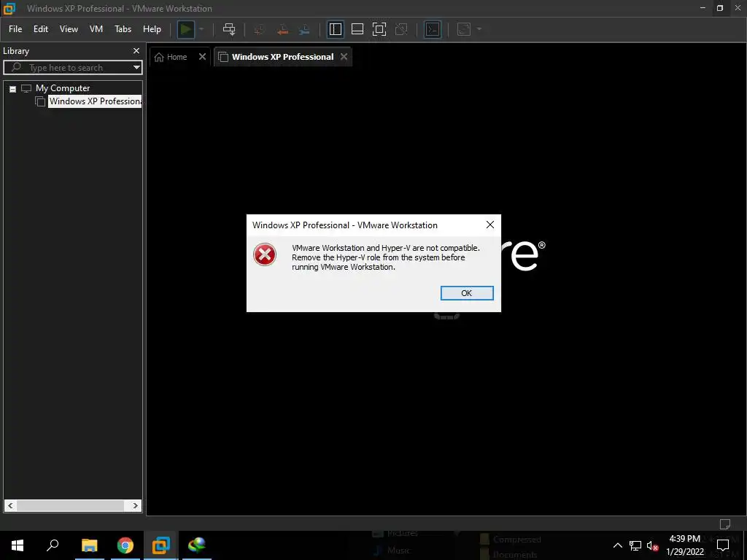
Task: Open the power options dropdown arrow
Action: [x=201, y=29]
